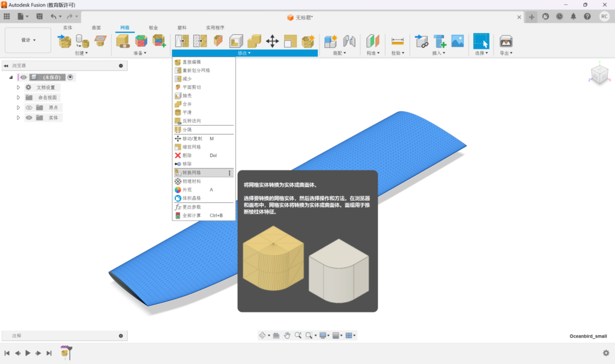Click the Save disk icon
This screenshot has width=615, height=364.
click(x=40, y=16)
